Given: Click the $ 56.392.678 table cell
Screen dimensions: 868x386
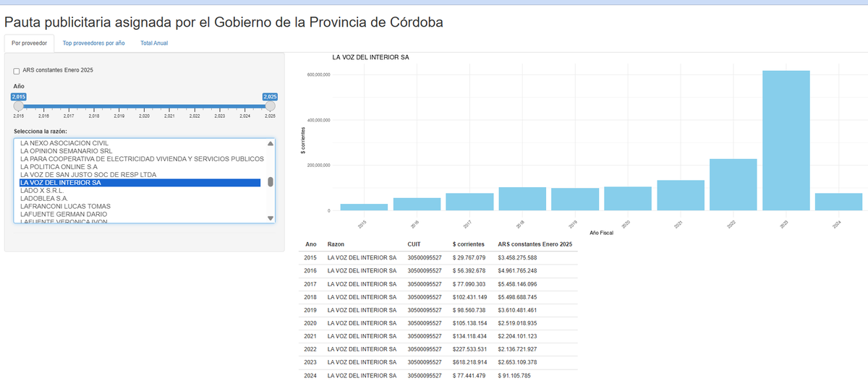Looking at the screenshot, I should coord(469,271).
